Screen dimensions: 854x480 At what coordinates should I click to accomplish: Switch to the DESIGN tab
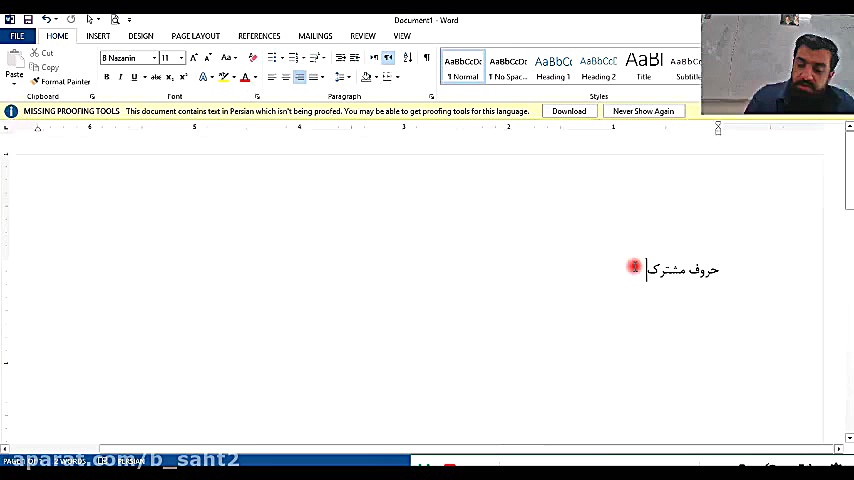[x=141, y=36]
